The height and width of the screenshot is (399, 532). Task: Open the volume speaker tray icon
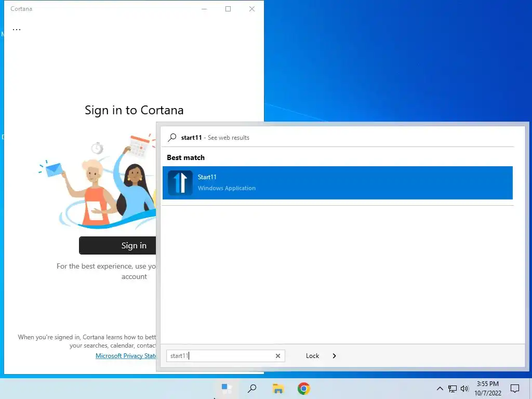click(x=464, y=389)
